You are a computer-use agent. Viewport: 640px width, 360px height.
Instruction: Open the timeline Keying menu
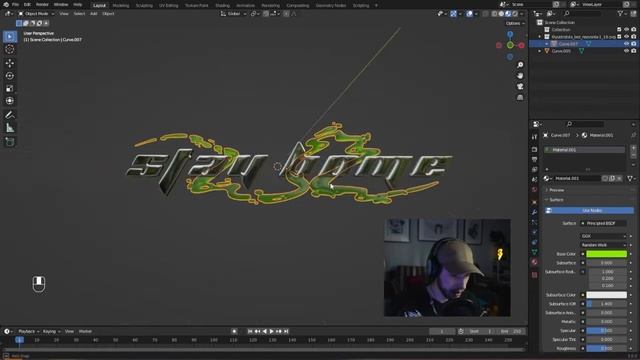click(51, 331)
